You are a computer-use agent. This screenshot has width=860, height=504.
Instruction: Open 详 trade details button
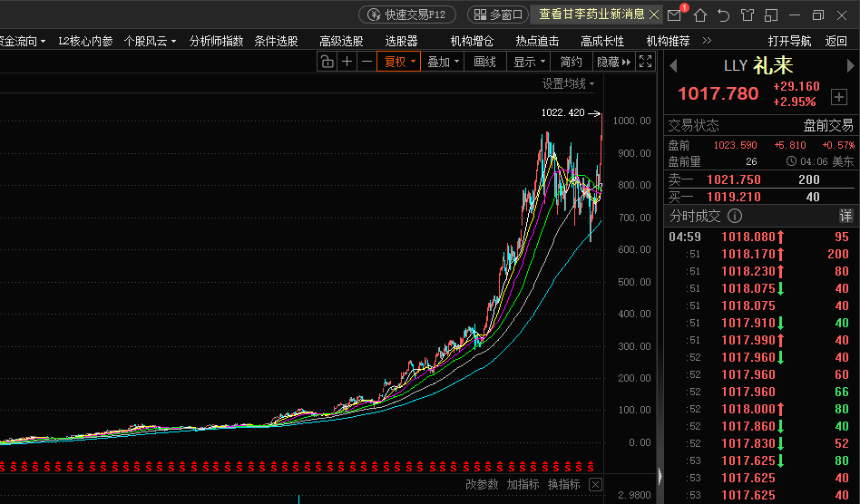pyautogui.click(x=845, y=216)
